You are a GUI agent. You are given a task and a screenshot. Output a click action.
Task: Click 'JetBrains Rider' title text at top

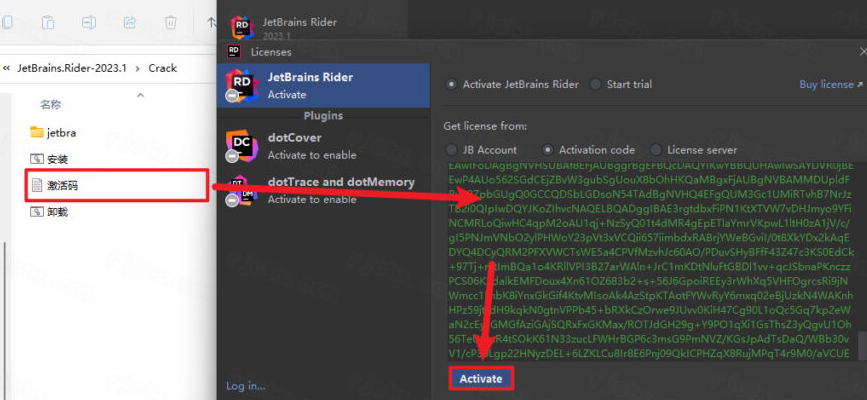(x=300, y=23)
